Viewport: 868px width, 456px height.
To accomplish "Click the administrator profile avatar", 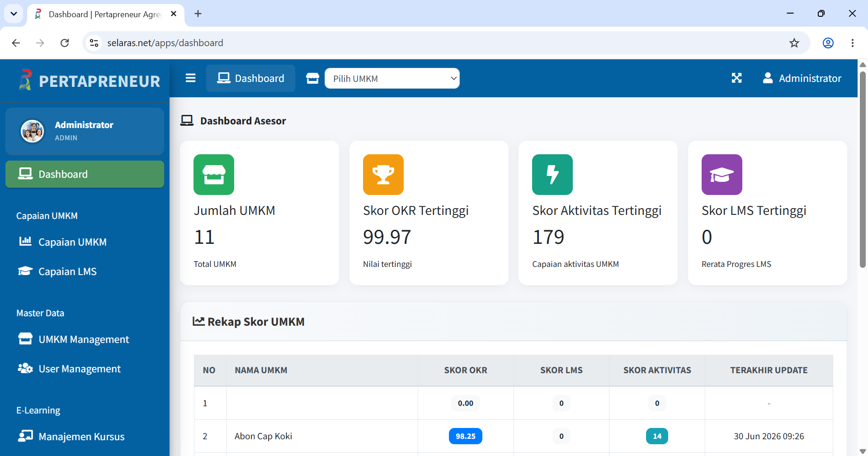I will 33,131.
